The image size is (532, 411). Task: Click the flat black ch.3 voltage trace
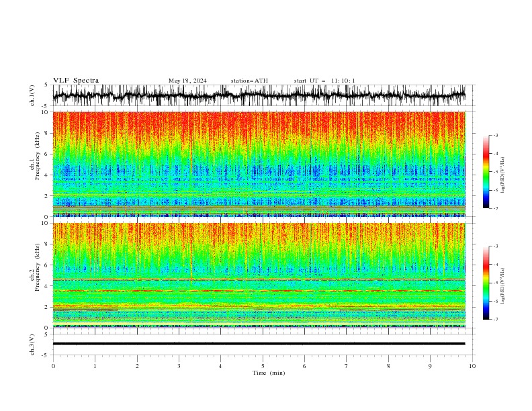[x=259, y=344]
